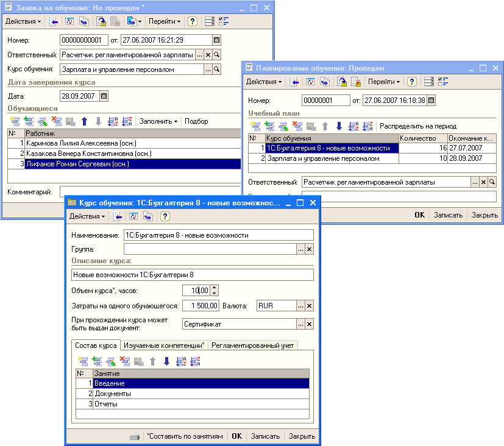Click OK in Планирование обучения window
This screenshot has width=504, height=446.
click(x=419, y=215)
